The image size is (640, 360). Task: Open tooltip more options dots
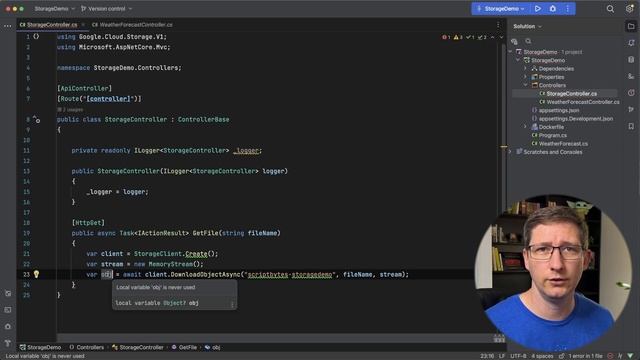click(x=232, y=304)
